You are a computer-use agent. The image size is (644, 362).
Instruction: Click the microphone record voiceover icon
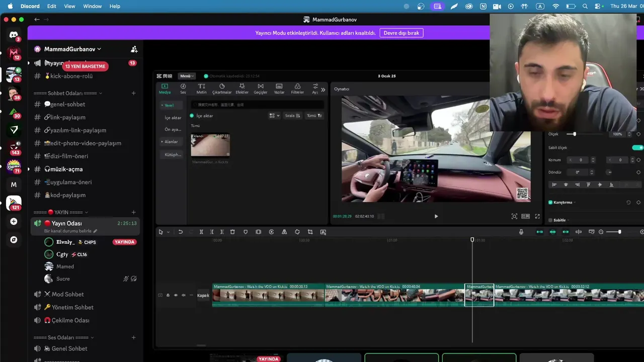[x=521, y=232]
